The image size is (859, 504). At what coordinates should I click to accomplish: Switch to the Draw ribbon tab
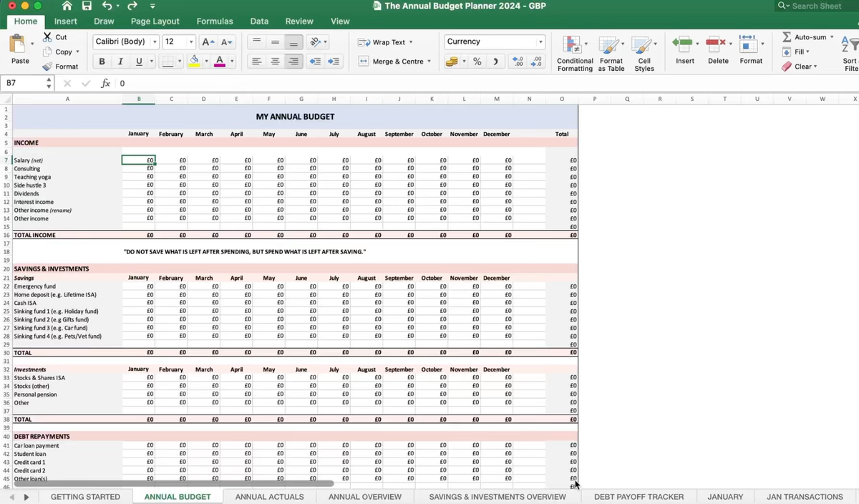coord(104,21)
